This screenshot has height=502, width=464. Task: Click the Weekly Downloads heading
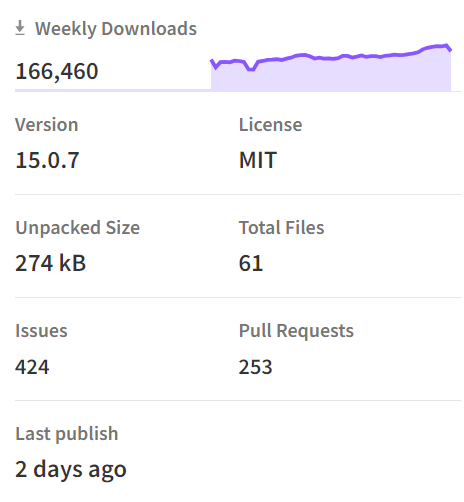tap(116, 29)
